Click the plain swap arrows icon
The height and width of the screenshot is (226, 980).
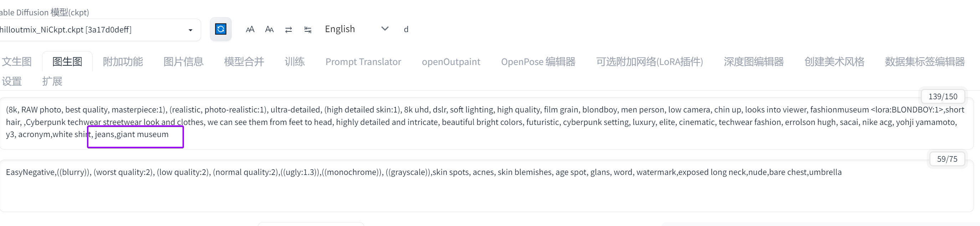288,29
